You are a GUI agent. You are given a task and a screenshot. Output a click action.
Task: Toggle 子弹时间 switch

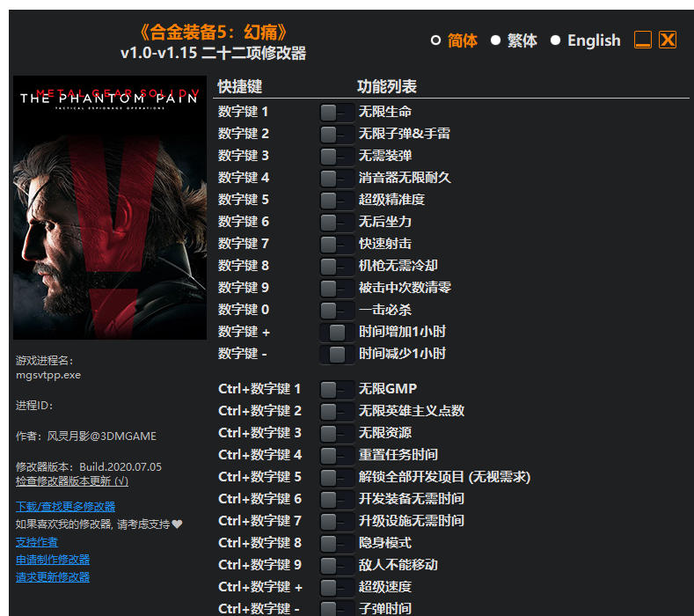click(337, 608)
